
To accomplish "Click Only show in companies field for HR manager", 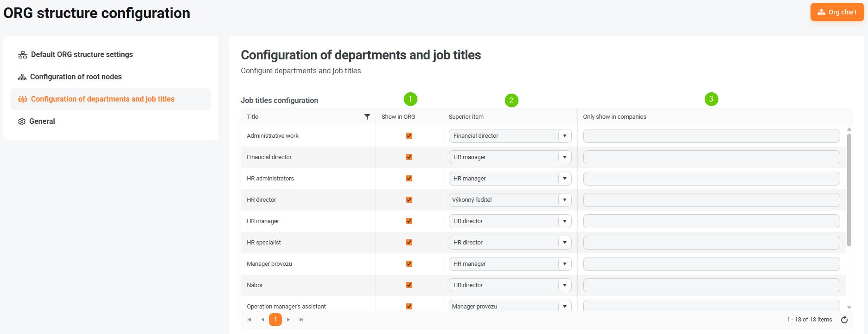I will (711, 221).
